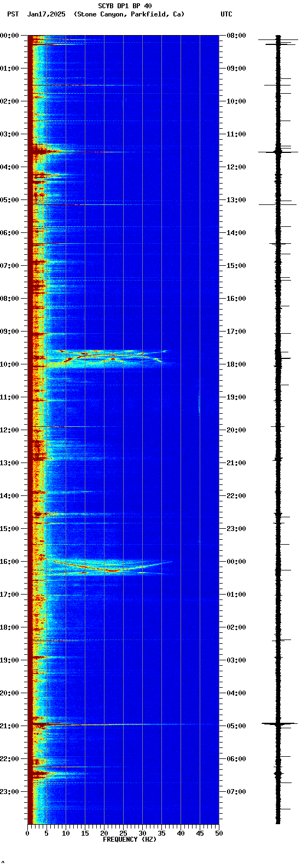Click the 10 Hz frequency tick label
302x868 pixels.
66,833
